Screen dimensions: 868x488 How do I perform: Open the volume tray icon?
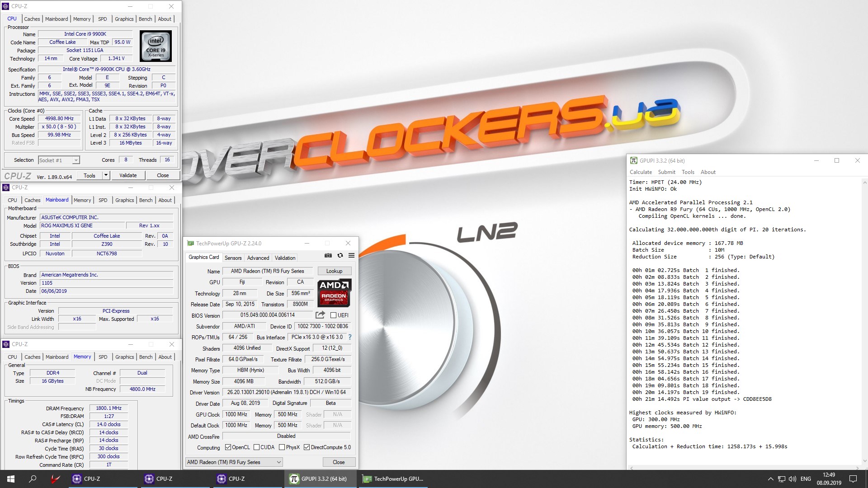tap(792, 479)
